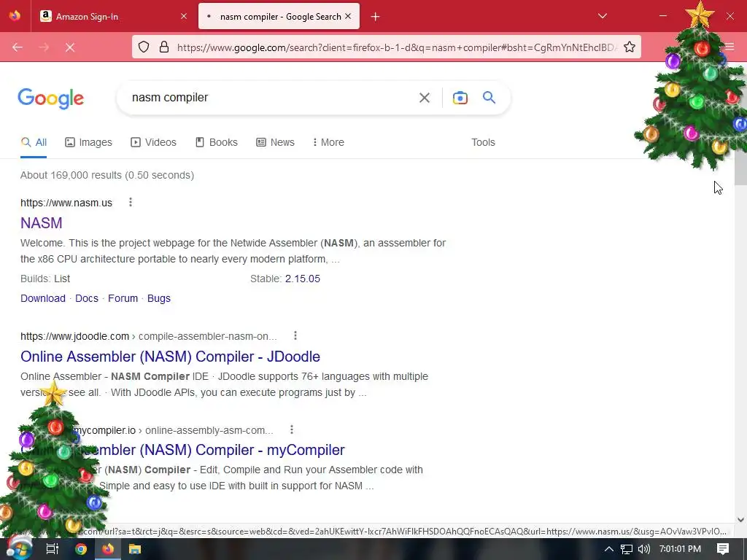Image resolution: width=747 pixels, height=560 pixels.
Task: Click the About 169,000 results text
Action: (107, 175)
